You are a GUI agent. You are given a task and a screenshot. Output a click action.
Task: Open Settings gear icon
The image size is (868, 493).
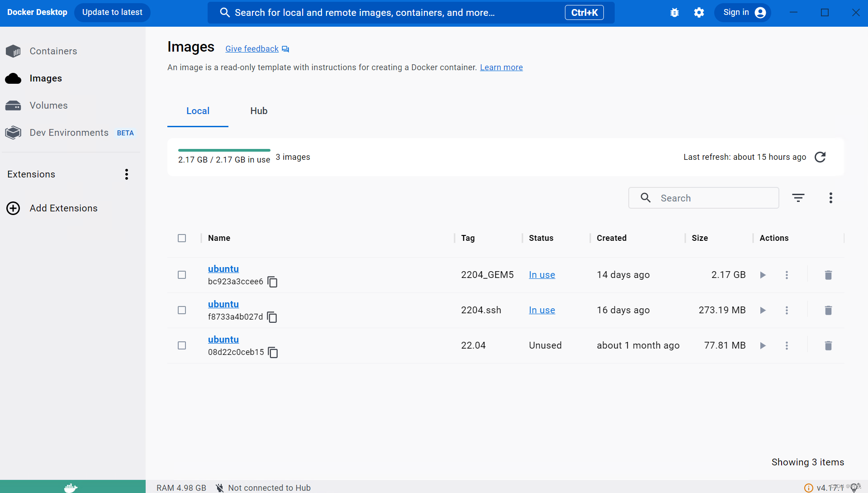[699, 13]
